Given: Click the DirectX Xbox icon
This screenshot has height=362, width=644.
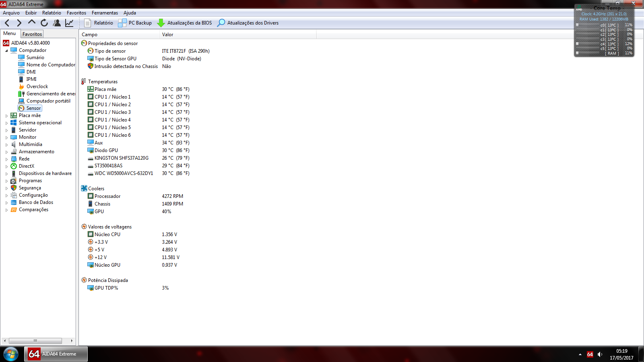Looking at the screenshot, I should pyautogui.click(x=14, y=166).
